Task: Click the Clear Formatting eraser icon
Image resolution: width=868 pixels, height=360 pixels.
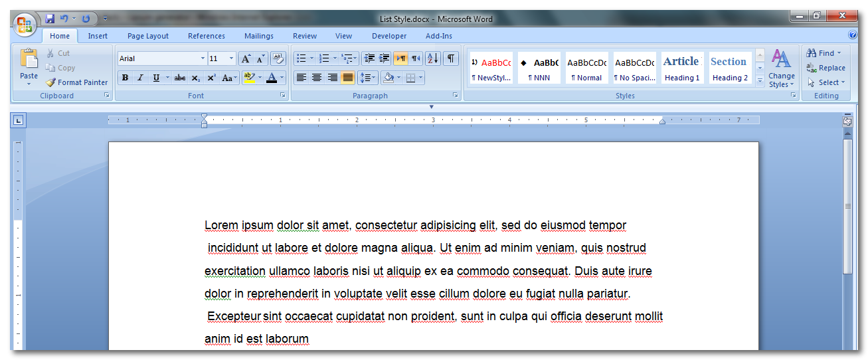Action: click(x=278, y=58)
